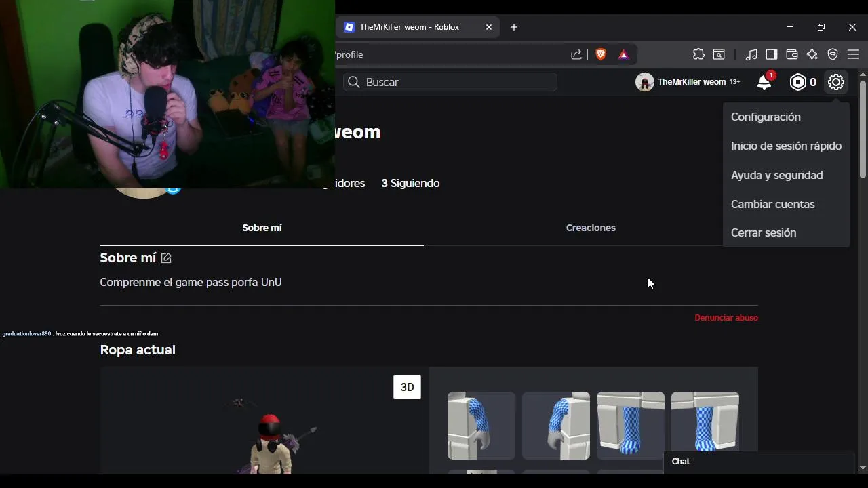The height and width of the screenshot is (488, 868).
Task: Open Ayuda y seguridad menu entry
Action: click(776, 175)
